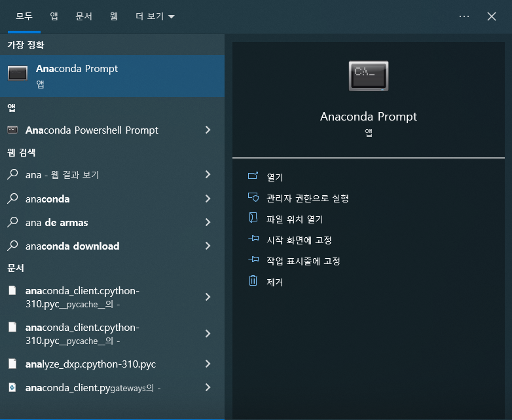
Task: Expand chevron for first anaconda_client.cpython-310.pyc
Action: (208, 297)
